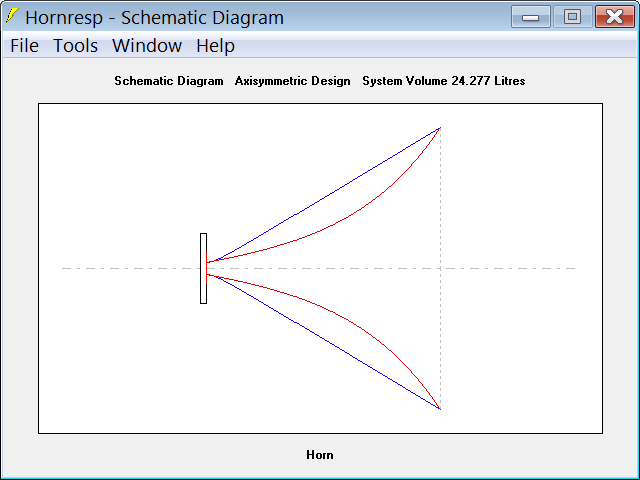
Task: Open the File menu
Action: (x=24, y=45)
